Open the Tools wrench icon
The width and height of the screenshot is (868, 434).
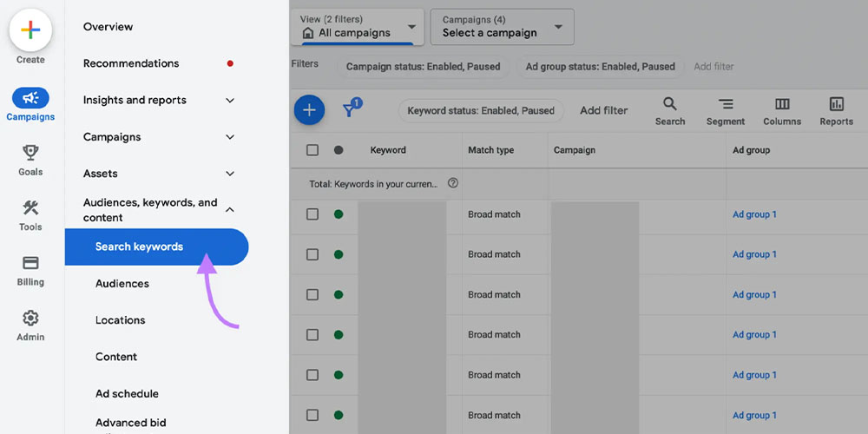pyautogui.click(x=30, y=208)
